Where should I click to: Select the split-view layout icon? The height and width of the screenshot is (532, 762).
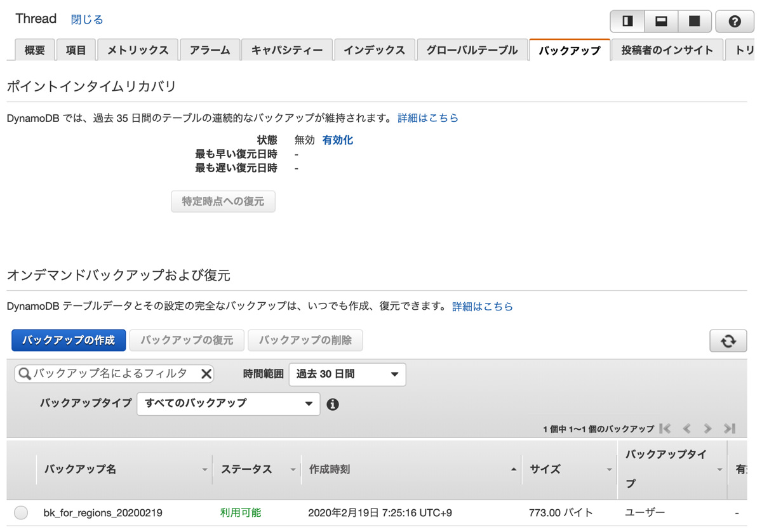[627, 21]
